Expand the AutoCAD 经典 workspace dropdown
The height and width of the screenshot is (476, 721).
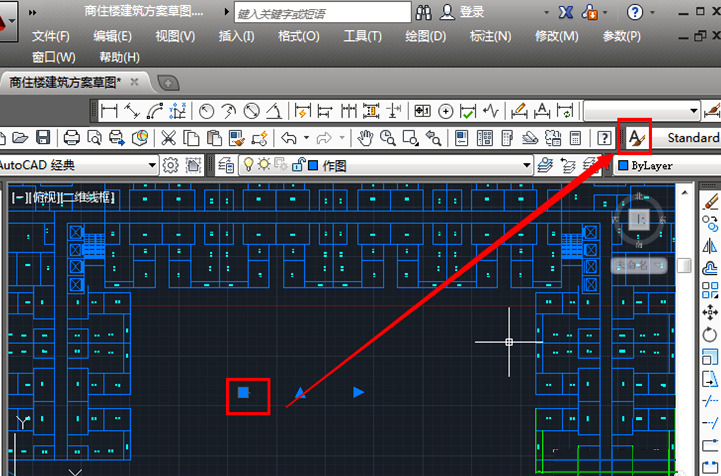point(152,165)
